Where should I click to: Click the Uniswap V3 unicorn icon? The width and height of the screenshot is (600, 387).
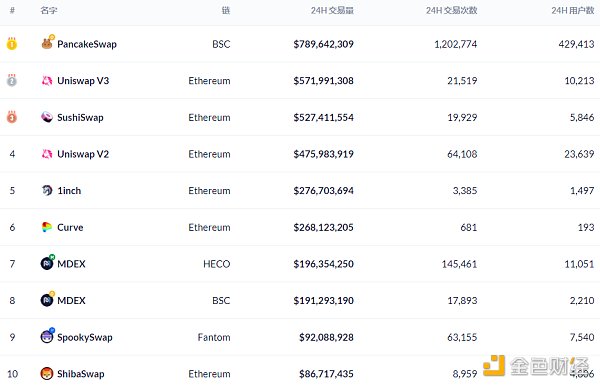[47, 80]
